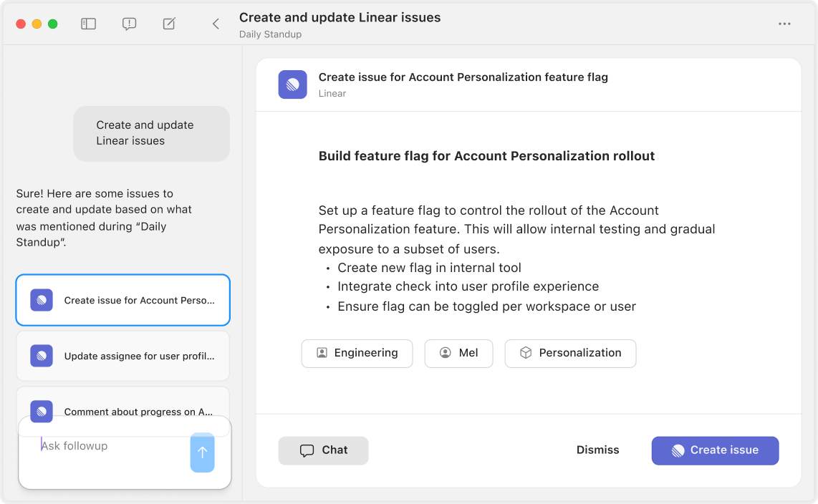The image size is (818, 504).
Task: Open the three-dot more options menu
Action: click(x=784, y=24)
